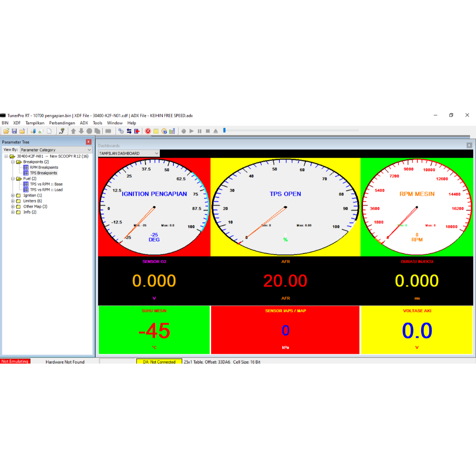Stop data acquisition with the stop button
Screen dimensions: 476x476
[x=207, y=131]
